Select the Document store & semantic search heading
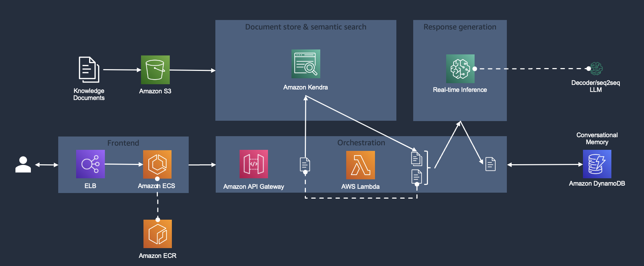The image size is (644, 266). pos(306,27)
